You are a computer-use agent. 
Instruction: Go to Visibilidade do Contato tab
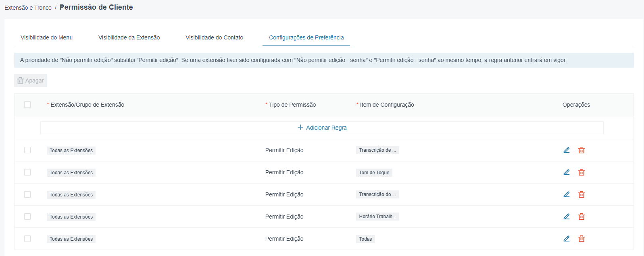pyautogui.click(x=215, y=37)
